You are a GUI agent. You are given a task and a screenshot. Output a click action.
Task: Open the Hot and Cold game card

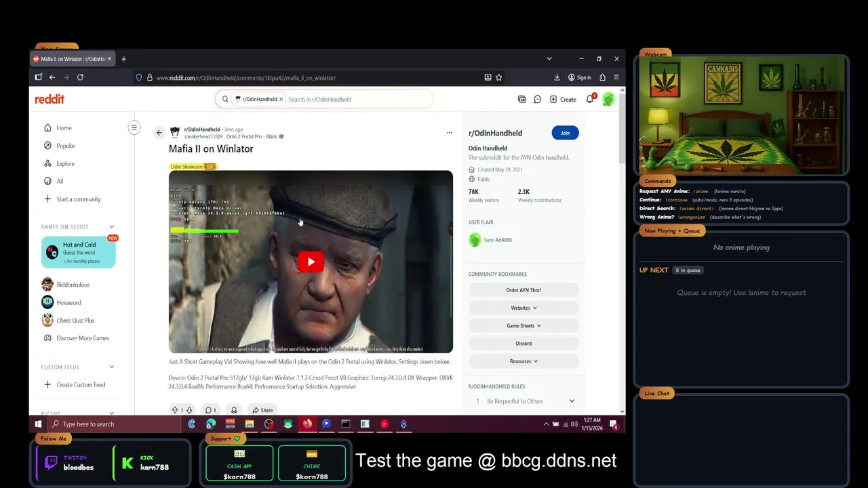coord(78,252)
